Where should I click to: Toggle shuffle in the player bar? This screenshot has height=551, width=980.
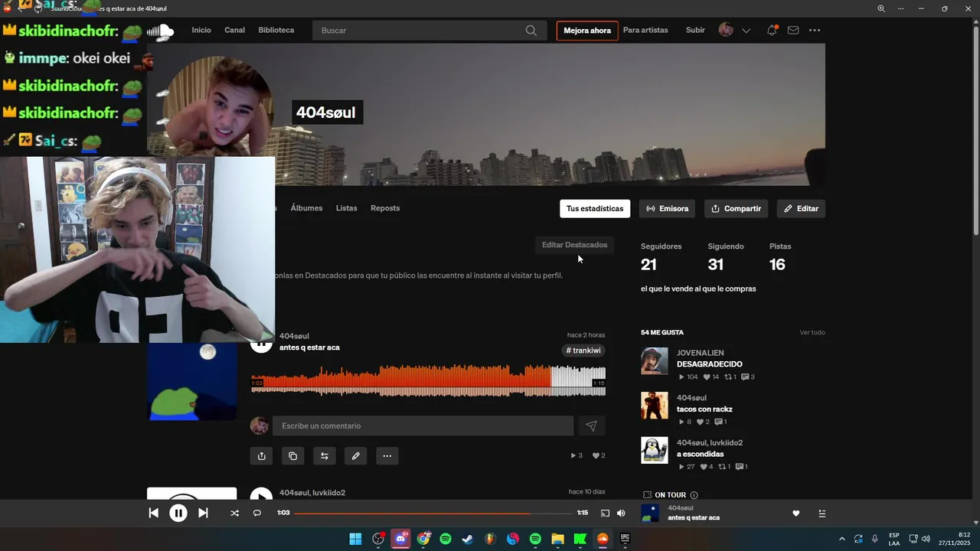(234, 514)
